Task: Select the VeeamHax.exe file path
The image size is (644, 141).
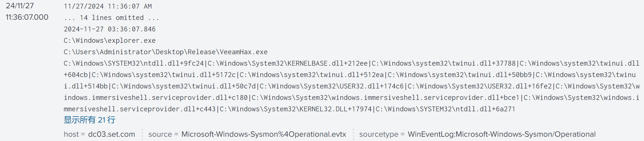Action: (165, 52)
